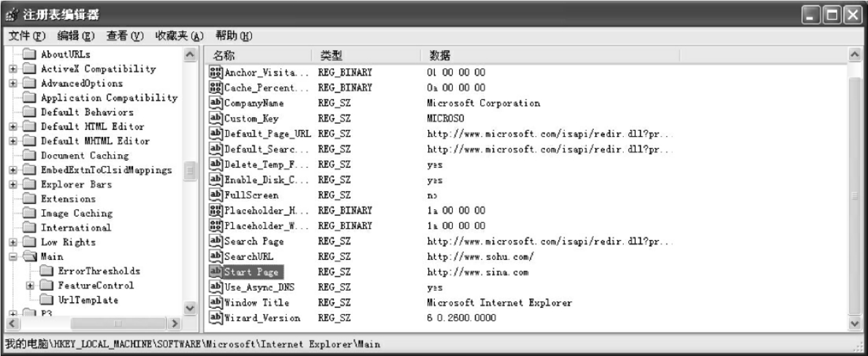Expand the AdvancedOptions key
Viewport: 868px width, 356px height.
12,84
